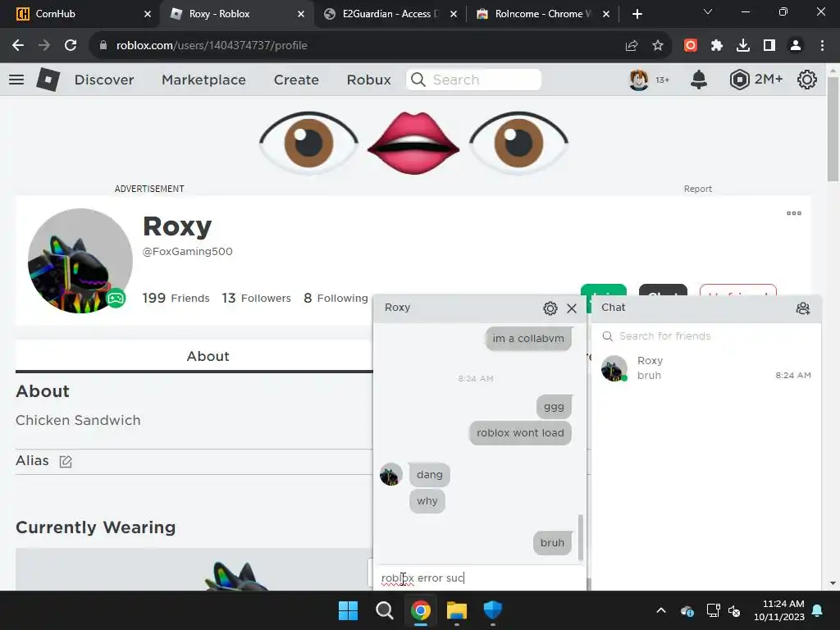Screen dimensions: 840x630
Task: Switch to the RoIncome Chrome tab
Action: (543, 14)
